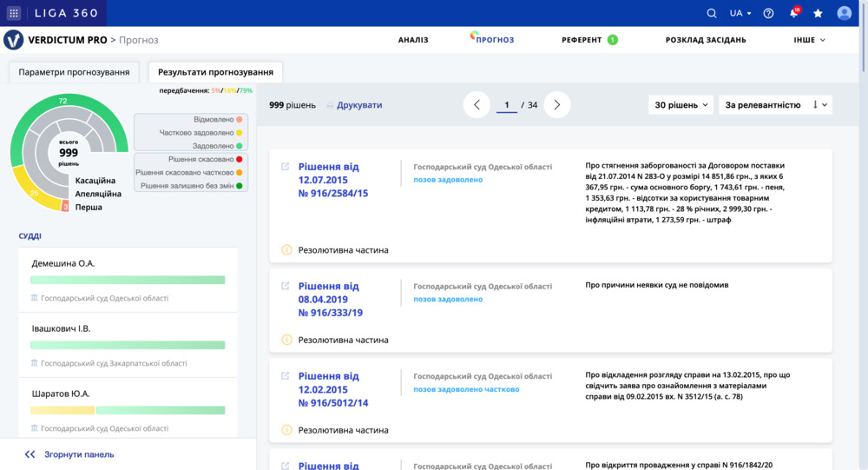Click the favorites star icon
Screen dimensions: 868x470
818,13
